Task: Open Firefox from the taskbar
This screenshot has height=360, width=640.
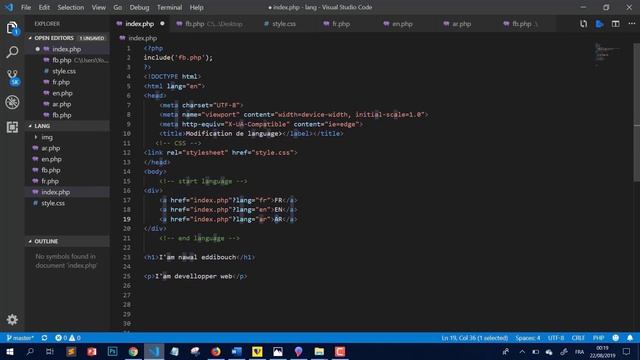Action: 216,351
